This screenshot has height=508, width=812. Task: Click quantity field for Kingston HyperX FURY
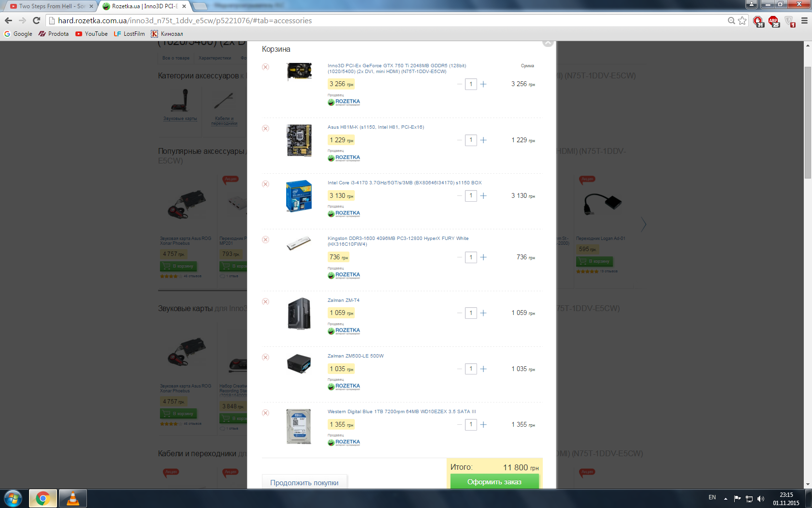(x=471, y=257)
